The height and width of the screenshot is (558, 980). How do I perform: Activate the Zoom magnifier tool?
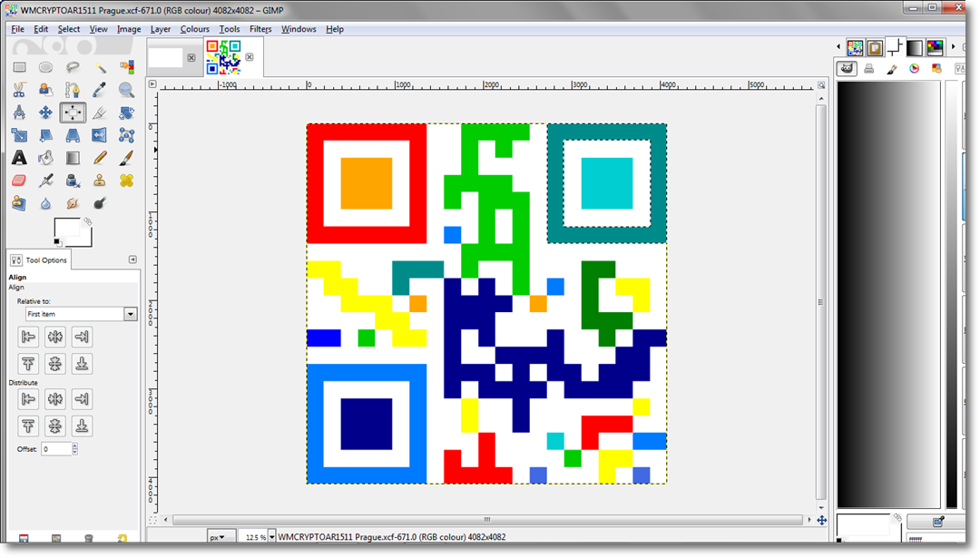tap(126, 90)
